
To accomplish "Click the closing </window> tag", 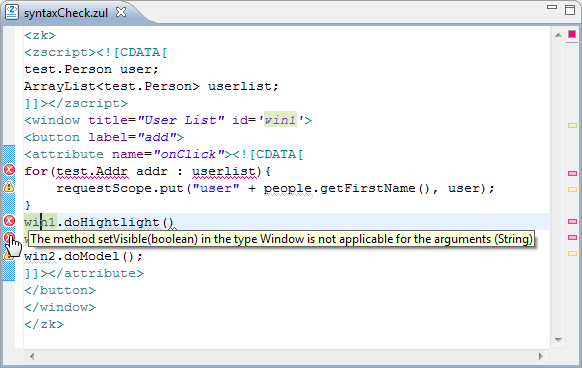I will coord(60,307).
